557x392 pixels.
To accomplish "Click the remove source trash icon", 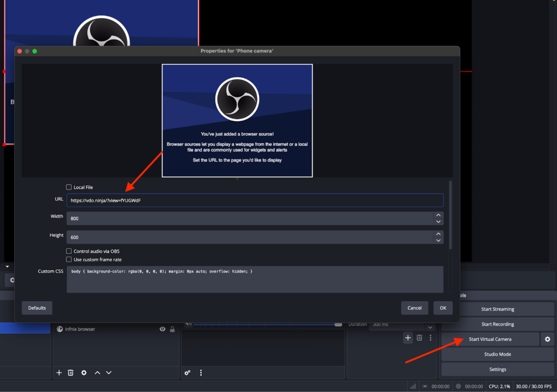I will pos(71,372).
